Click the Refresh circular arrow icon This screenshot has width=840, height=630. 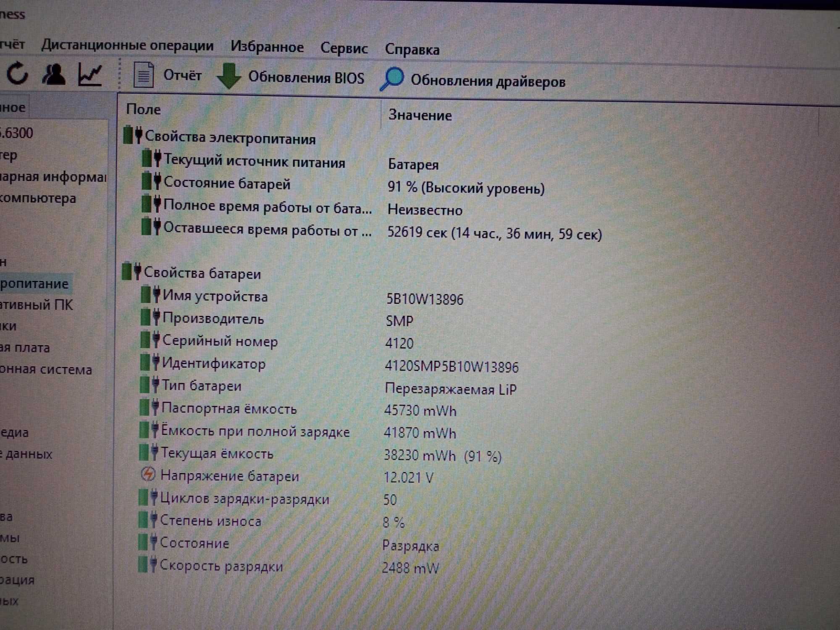pyautogui.click(x=17, y=73)
